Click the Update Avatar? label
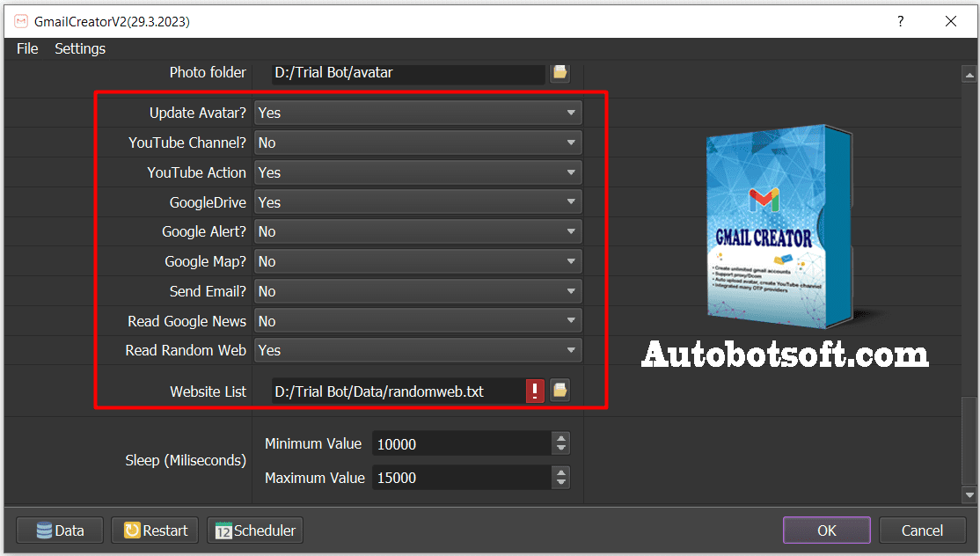Image resolution: width=980 pixels, height=556 pixels. [x=198, y=113]
